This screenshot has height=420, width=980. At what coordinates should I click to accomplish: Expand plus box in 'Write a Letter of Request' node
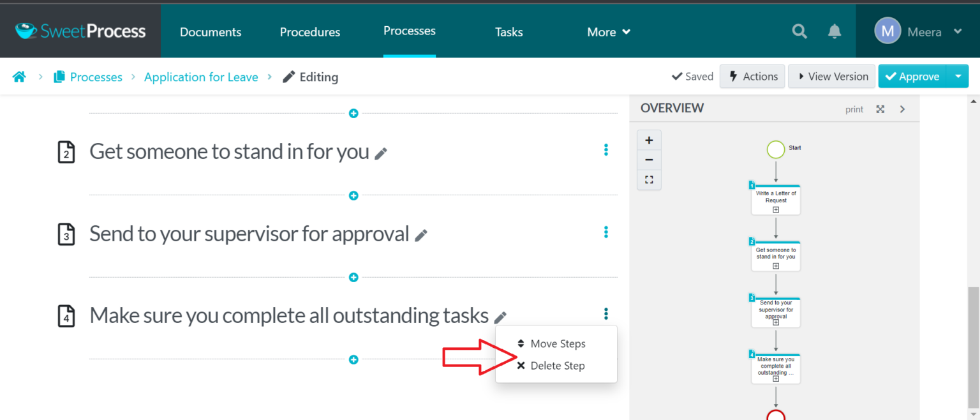click(x=776, y=209)
